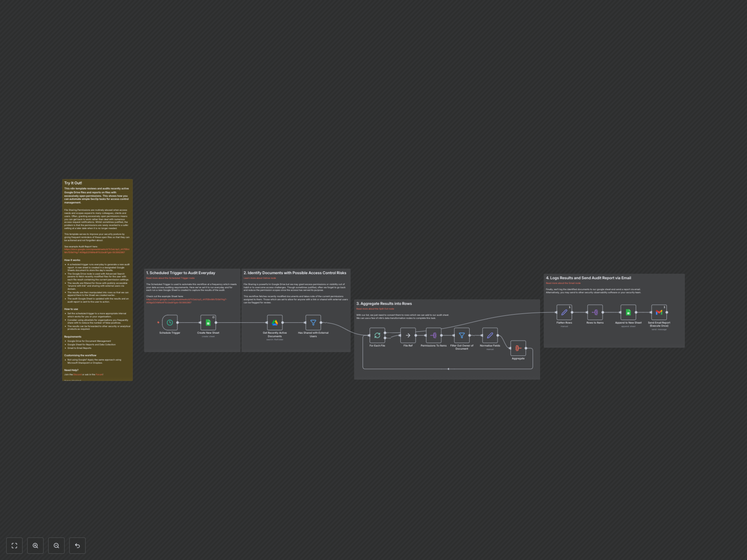The height and width of the screenshot is (560, 747).
Task: Click the reset view arrow button
Action: pyautogui.click(x=77, y=545)
